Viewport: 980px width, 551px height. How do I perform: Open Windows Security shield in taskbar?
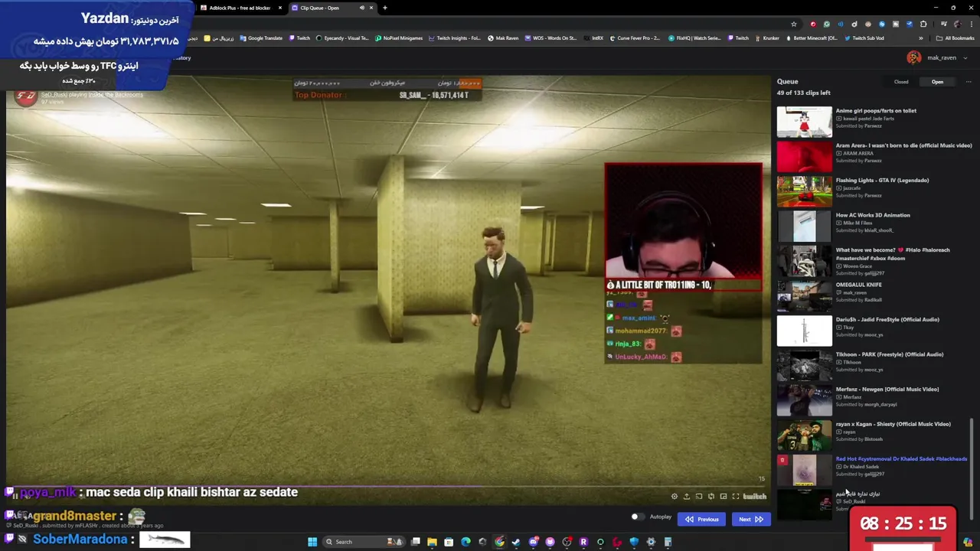[634, 542]
